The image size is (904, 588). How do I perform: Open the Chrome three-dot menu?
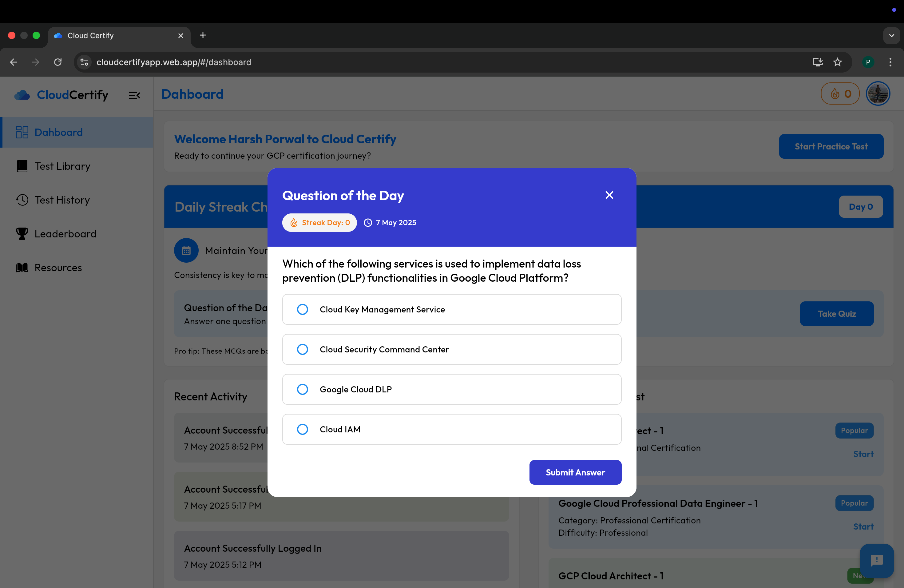pos(890,62)
